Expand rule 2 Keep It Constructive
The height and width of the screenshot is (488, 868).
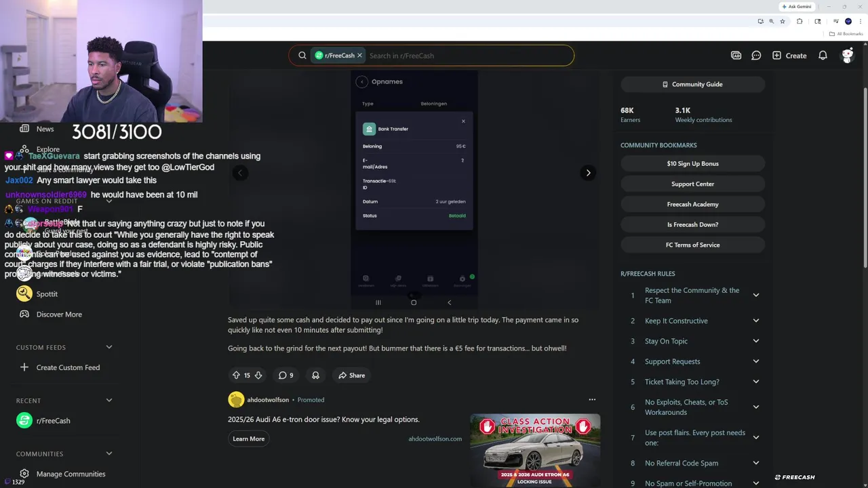coord(756,321)
